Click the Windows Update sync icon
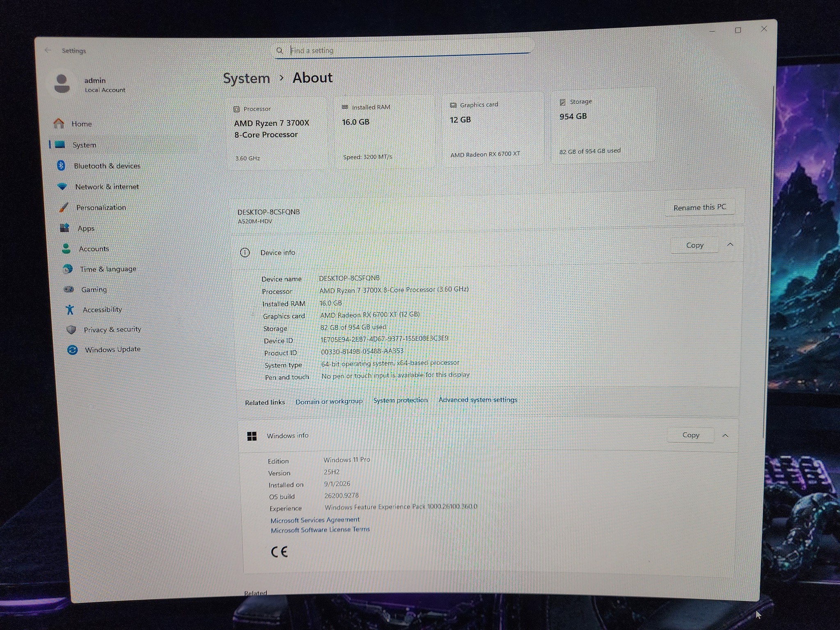The image size is (840, 630). click(x=72, y=350)
